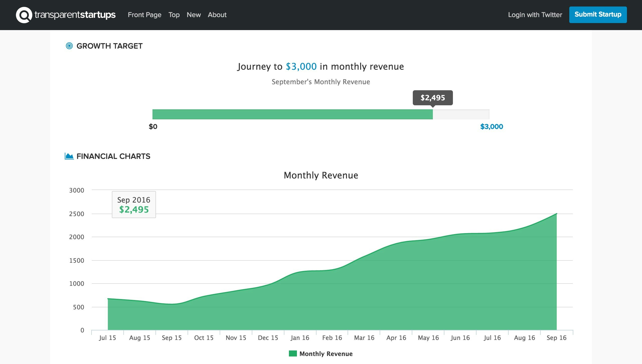Click the Sep 2016 chart tooltip box
The width and height of the screenshot is (642, 364).
coord(134,204)
